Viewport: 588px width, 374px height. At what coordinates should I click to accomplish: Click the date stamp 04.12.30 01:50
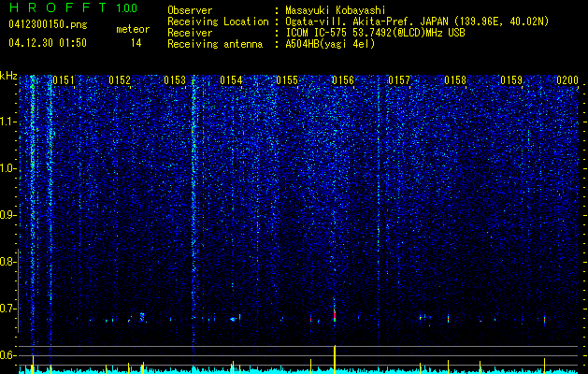tap(48, 42)
